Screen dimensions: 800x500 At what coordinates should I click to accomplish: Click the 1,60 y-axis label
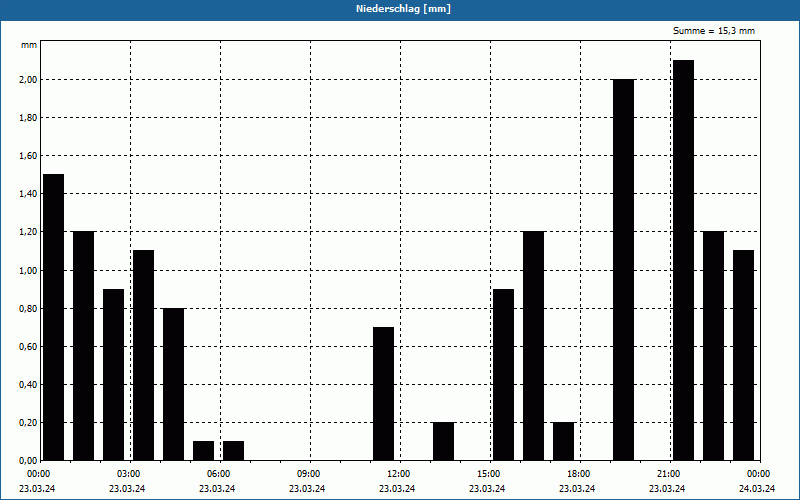tap(28, 156)
